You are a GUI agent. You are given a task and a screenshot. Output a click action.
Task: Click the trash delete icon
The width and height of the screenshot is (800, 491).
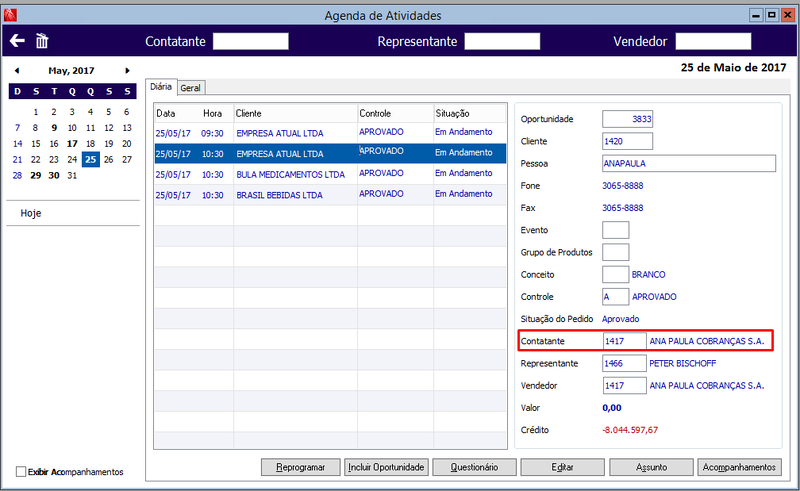(42, 40)
